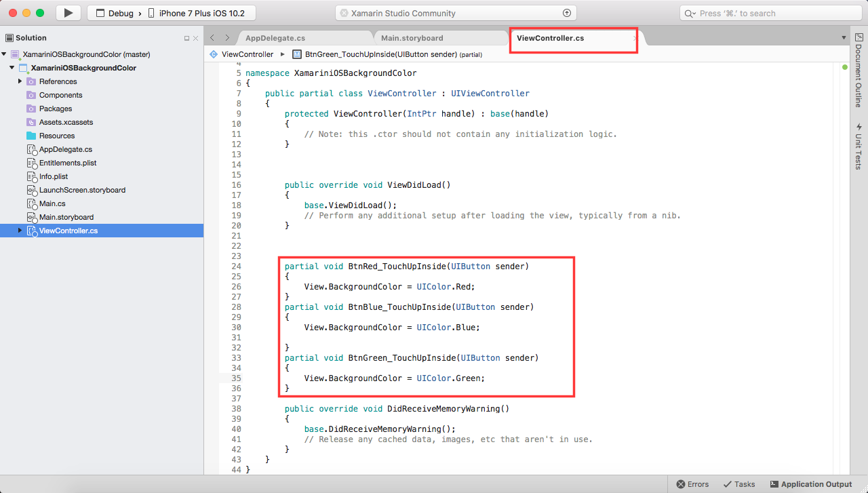This screenshot has height=493, width=868.
Task: Run the app using the Play button
Action: 67,12
